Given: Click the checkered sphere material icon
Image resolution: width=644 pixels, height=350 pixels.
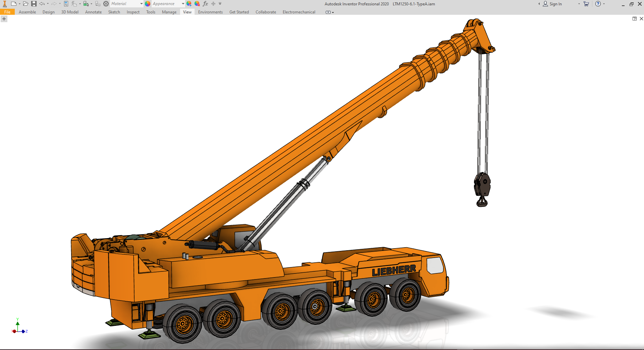Looking at the screenshot, I should [x=106, y=4].
